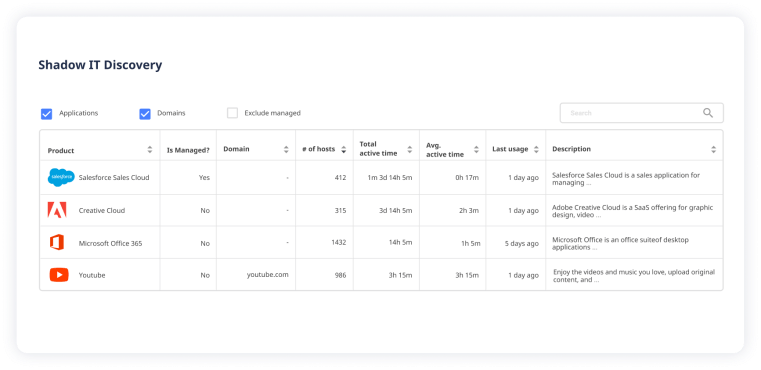This screenshot has width=761, height=370.
Task: Click the Adobe Creative Cloud logo icon
Action: point(57,210)
